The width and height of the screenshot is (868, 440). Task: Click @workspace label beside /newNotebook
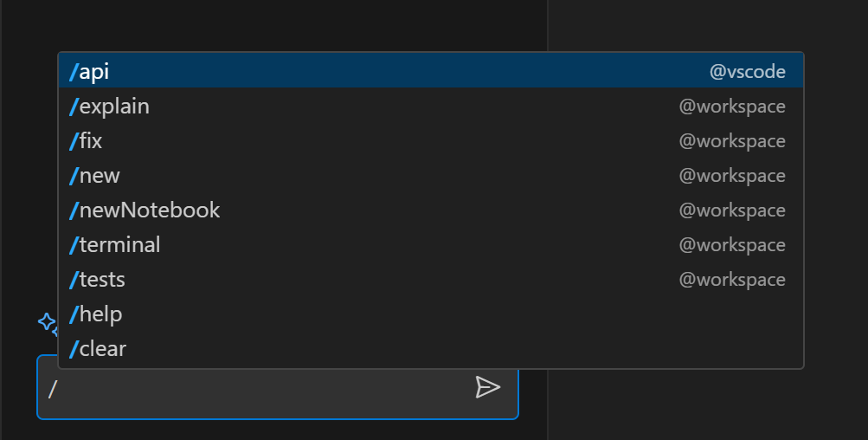732,210
